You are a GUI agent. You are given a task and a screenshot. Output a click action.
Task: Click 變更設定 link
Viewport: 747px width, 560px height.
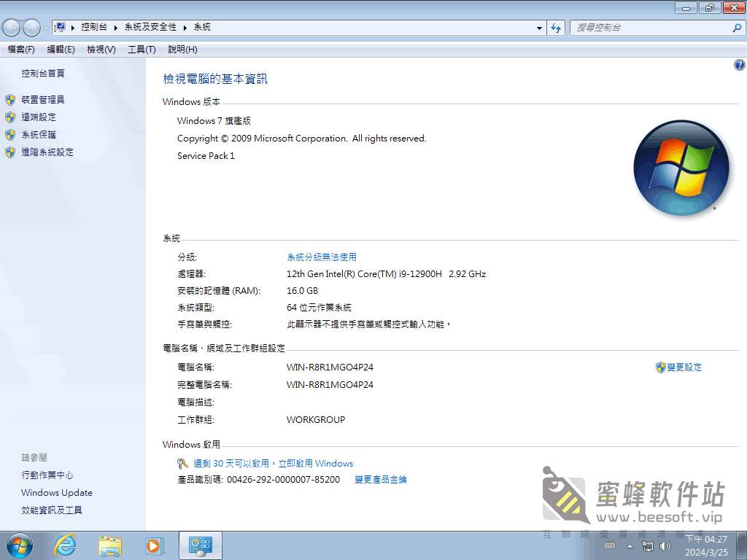coord(684,367)
